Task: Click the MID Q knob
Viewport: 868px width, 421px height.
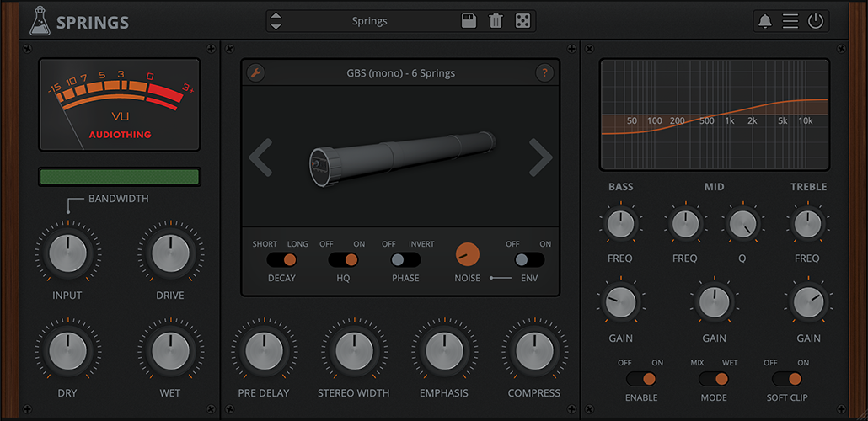Action: click(x=743, y=225)
